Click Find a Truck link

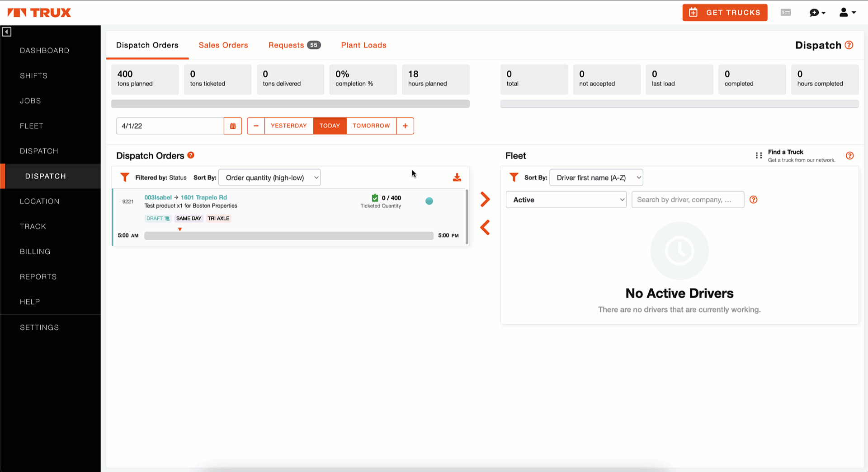[x=785, y=152]
